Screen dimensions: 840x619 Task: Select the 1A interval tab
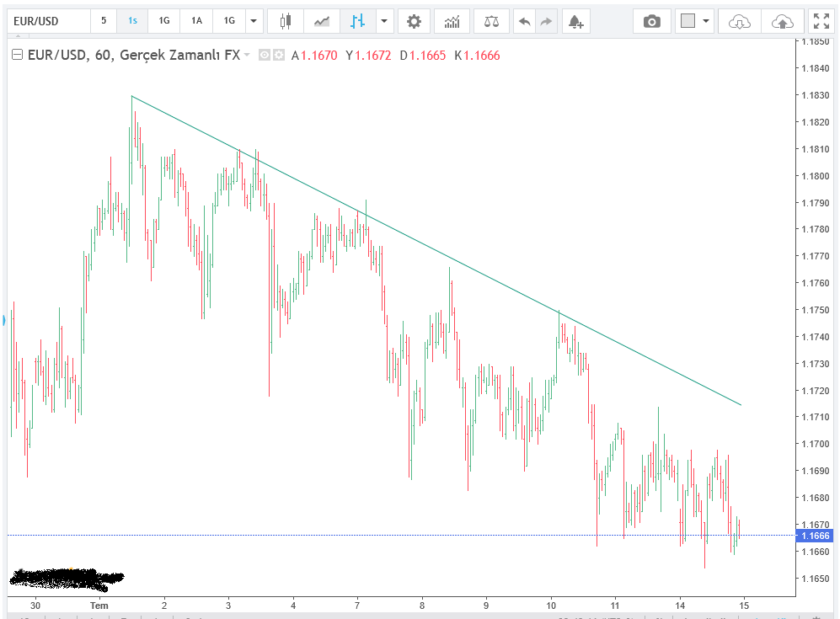click(x=196, y=21)
